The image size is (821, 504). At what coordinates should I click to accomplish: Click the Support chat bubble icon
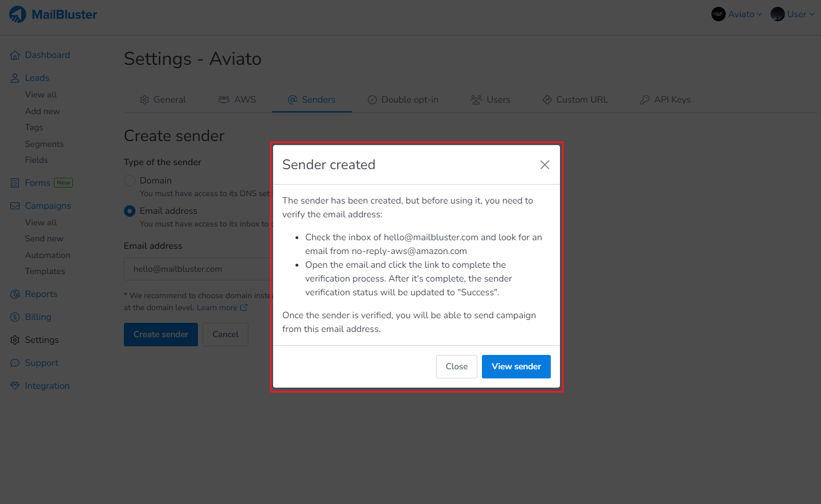tap(15, 363)
